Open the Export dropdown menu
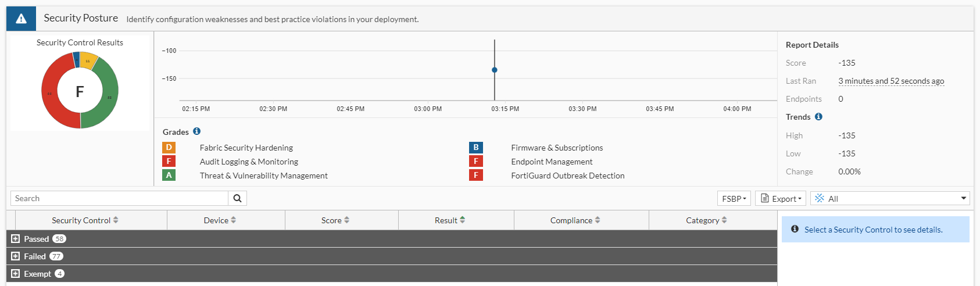The height and width of the screenshot is (286, 980). coord(781,199)
